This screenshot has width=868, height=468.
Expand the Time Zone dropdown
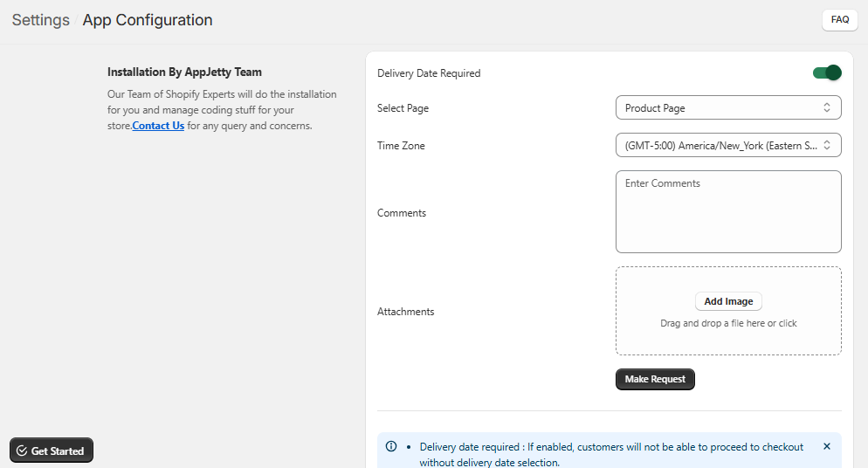[x=727, y=145]
